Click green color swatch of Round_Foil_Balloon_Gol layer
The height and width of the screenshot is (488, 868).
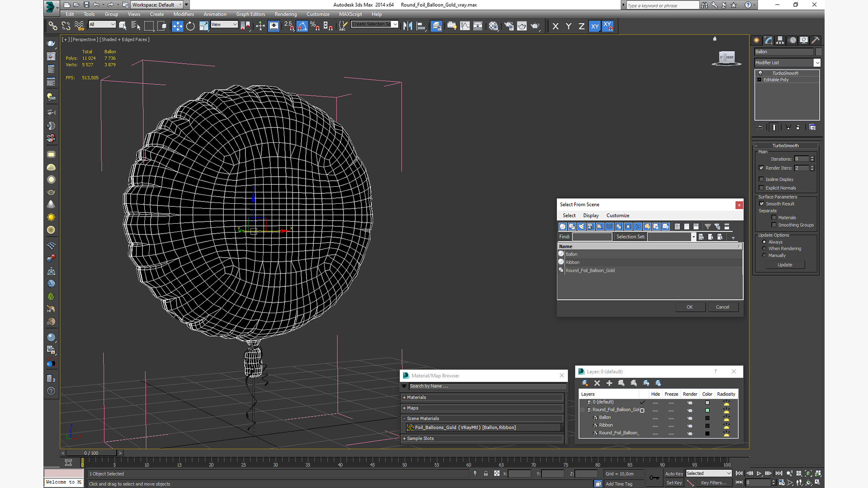coord(708,410)
